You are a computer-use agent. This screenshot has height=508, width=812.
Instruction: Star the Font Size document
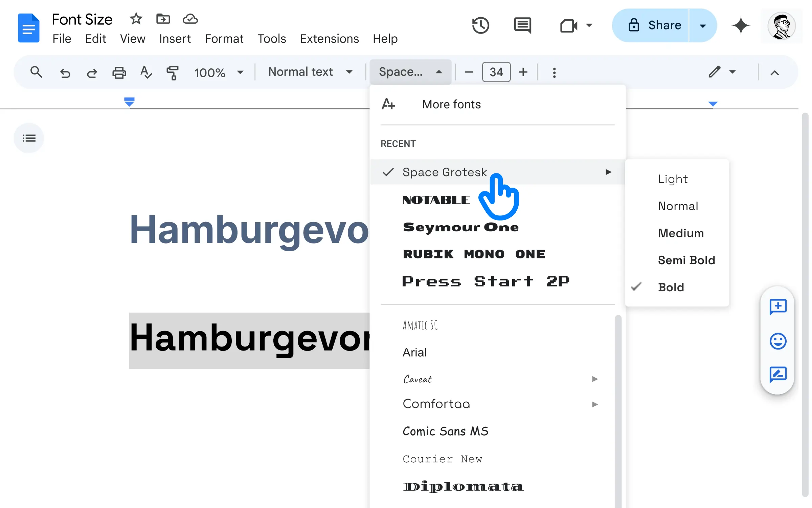pos(136,19)
